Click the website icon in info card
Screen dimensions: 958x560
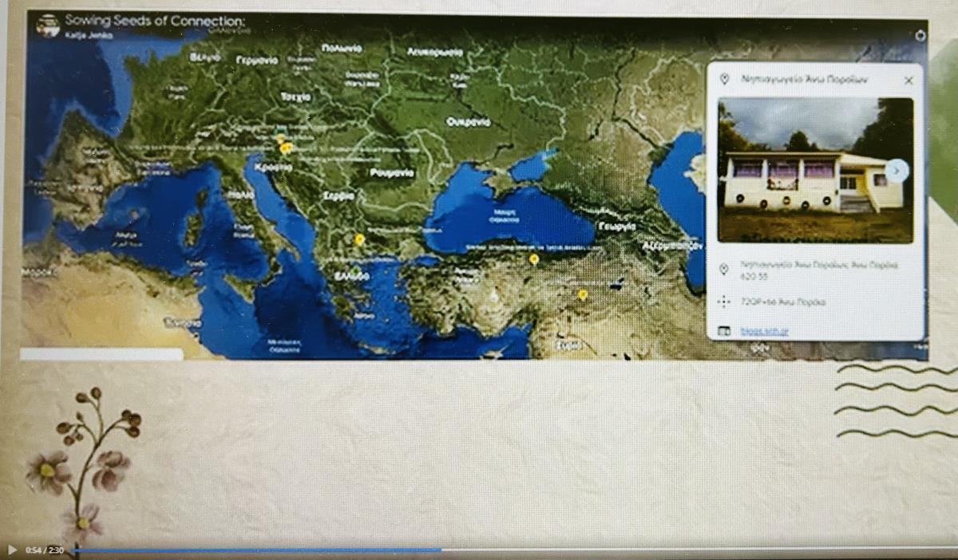click(x=724, y=330)
